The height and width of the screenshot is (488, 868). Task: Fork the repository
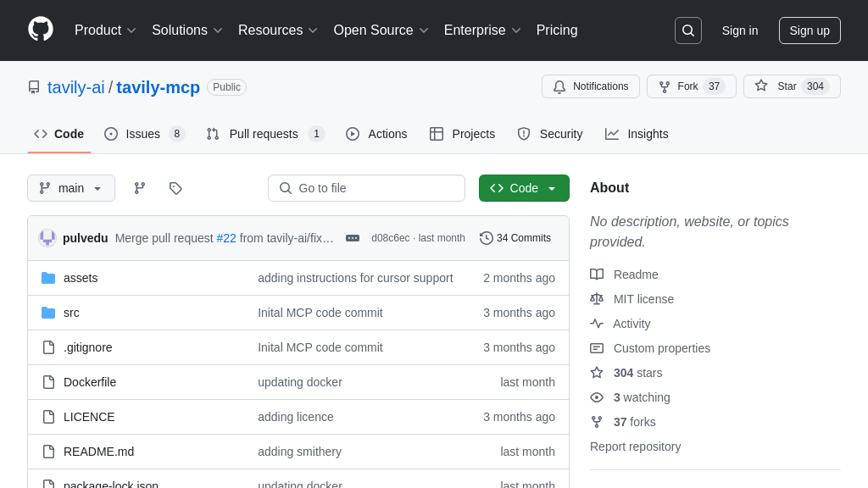[x=679, y=86]
